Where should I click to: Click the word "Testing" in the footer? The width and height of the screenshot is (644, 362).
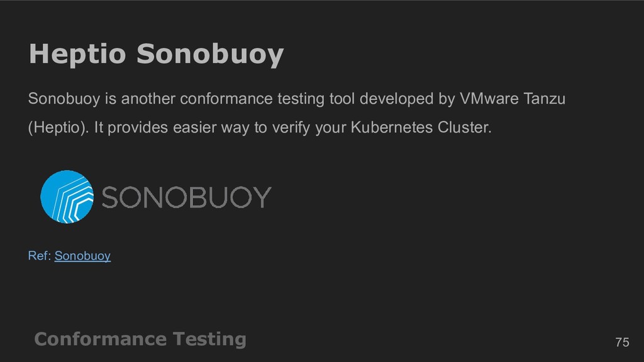click(209, 340)
